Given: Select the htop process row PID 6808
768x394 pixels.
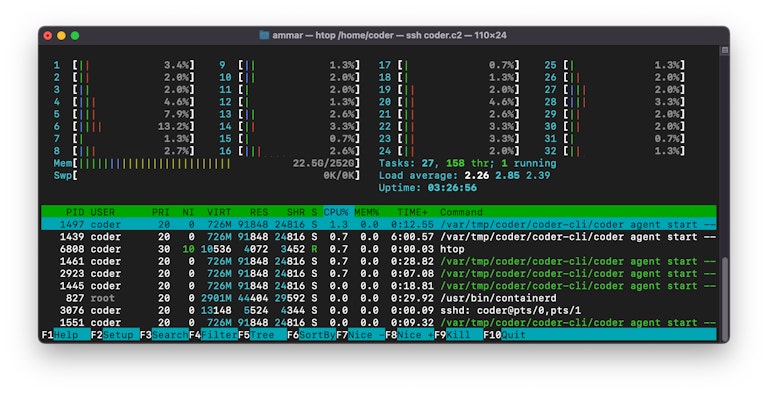Looking at the screenshot, I should point(379,249).
